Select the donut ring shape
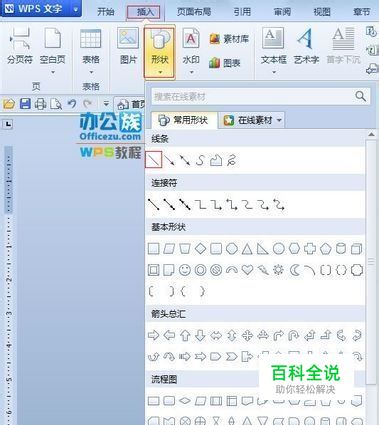 [x=200, y=270]
